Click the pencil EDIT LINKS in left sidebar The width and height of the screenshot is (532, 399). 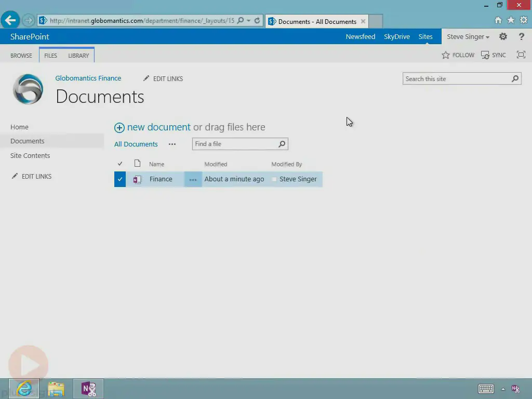pos(32,177)
